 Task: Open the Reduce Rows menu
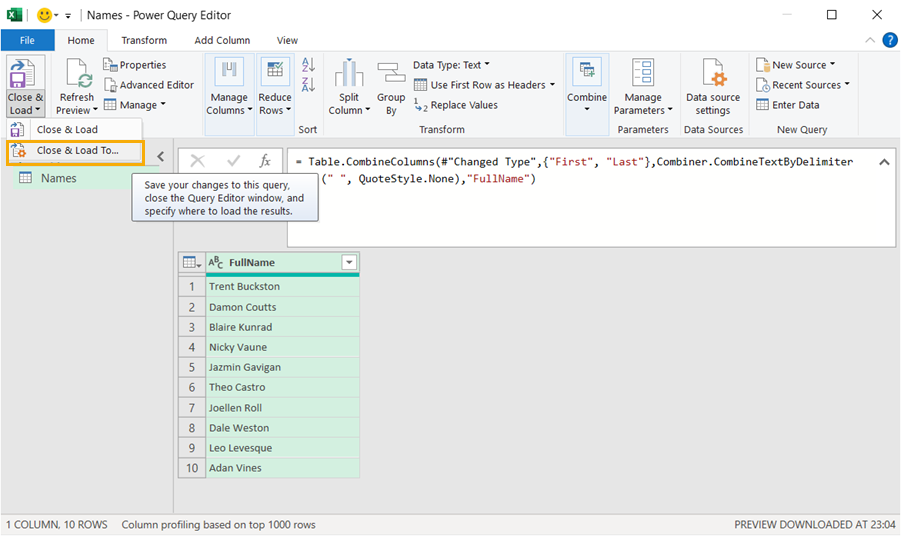click(275, 86)
